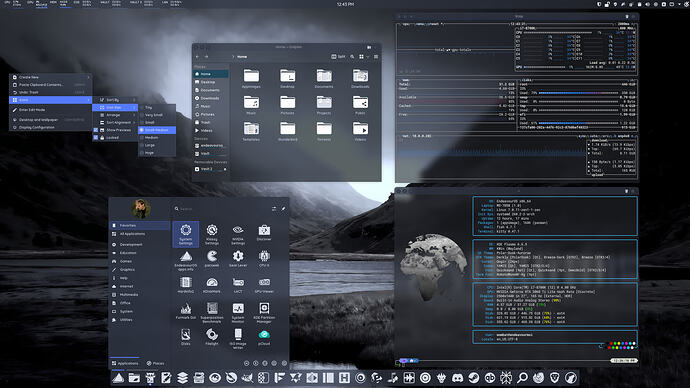Open the Disks app in the launcher
This screenshot has width=690, height=388.
(x=186, y=337)
